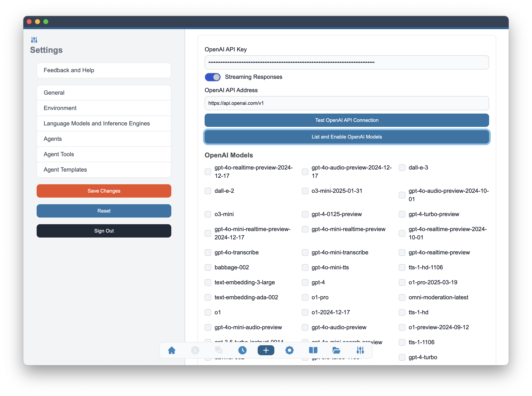Open the Home icon in bottom toolbar
532x396 pixels.
pos(172,350)
